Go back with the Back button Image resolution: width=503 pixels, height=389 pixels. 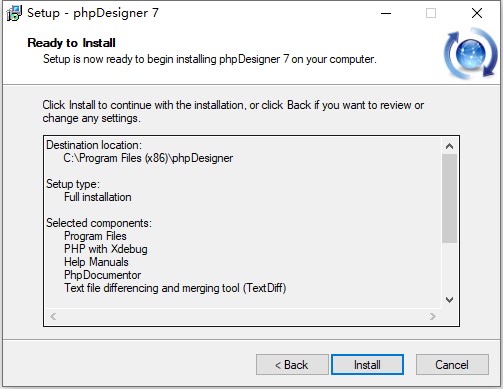pyautogui.click(x=292, y=364)
